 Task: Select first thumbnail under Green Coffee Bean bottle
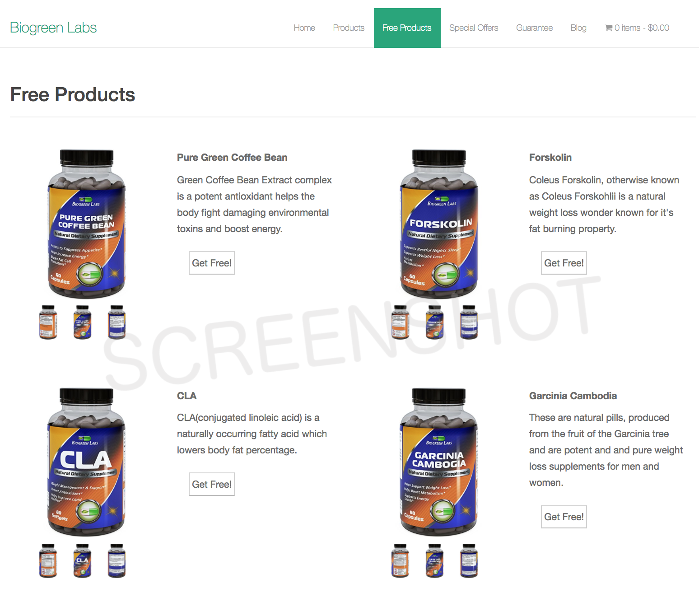48,322
